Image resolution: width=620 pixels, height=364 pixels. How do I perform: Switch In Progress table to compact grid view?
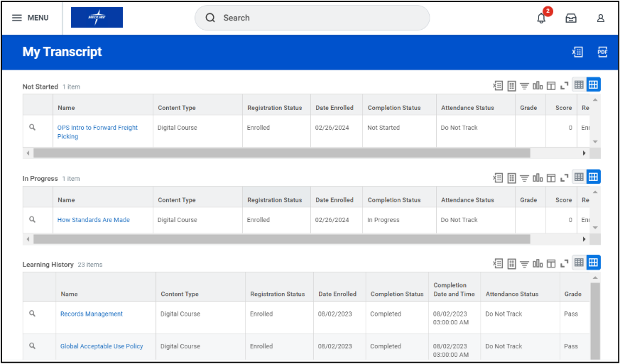click(579, 177)
